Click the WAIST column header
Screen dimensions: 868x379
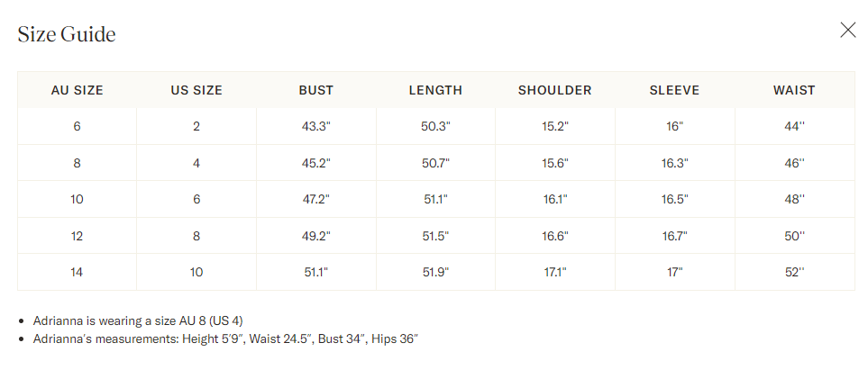click(x=794, y=90)
